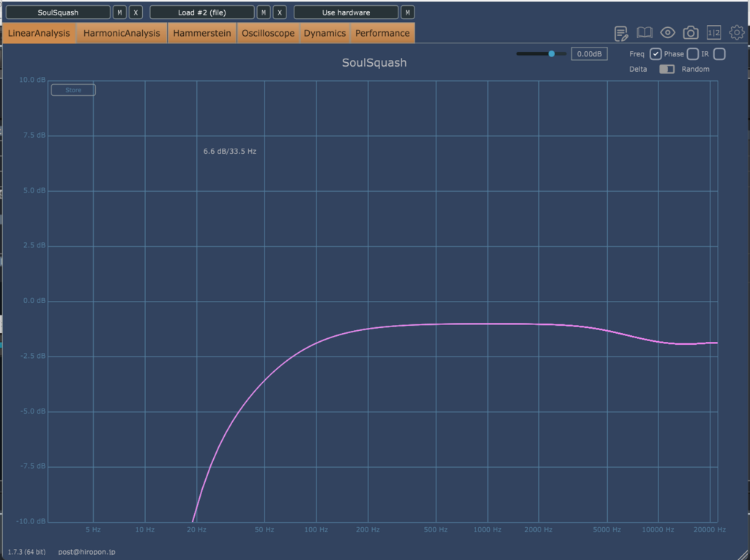The image size is (750, 560).
Task: Click the 1000 Hz axis label
Action: click(x=487, y=530)
